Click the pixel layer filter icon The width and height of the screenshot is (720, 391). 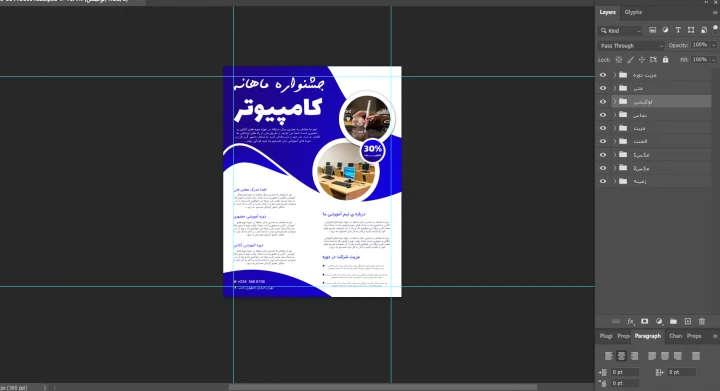pos(652,30)
